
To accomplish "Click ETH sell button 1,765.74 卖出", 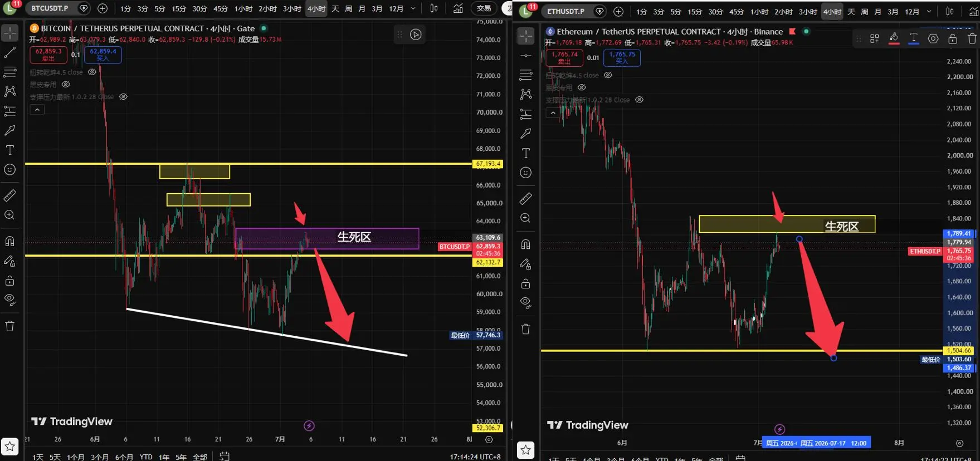I will tap(564, 57).
